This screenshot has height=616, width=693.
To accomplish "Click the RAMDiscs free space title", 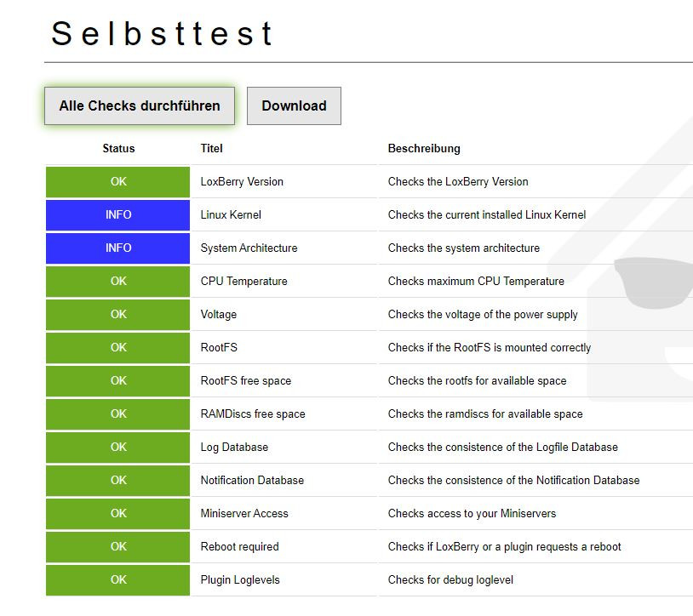I will click(x=253, y=414).
